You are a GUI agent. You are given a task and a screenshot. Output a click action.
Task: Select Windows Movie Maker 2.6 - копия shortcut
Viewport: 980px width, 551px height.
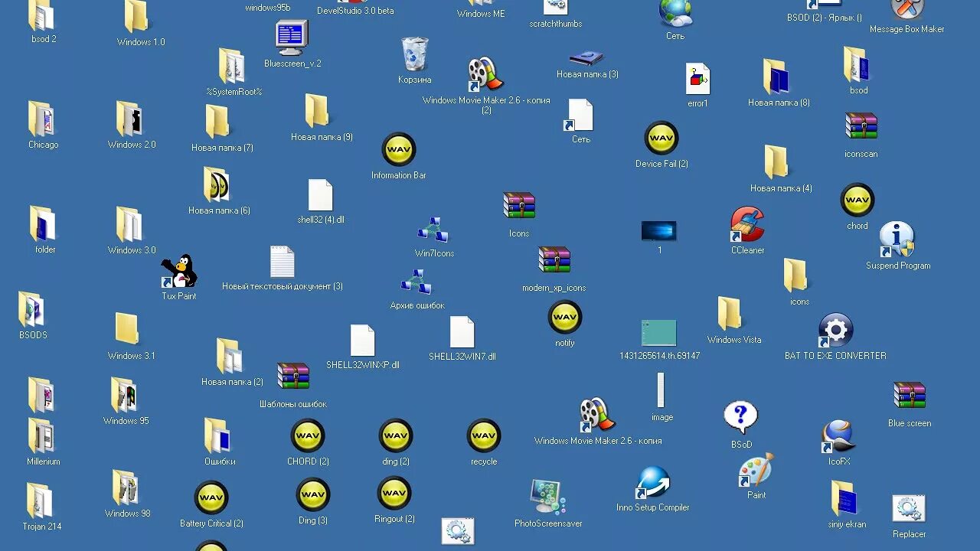(597, 416)
